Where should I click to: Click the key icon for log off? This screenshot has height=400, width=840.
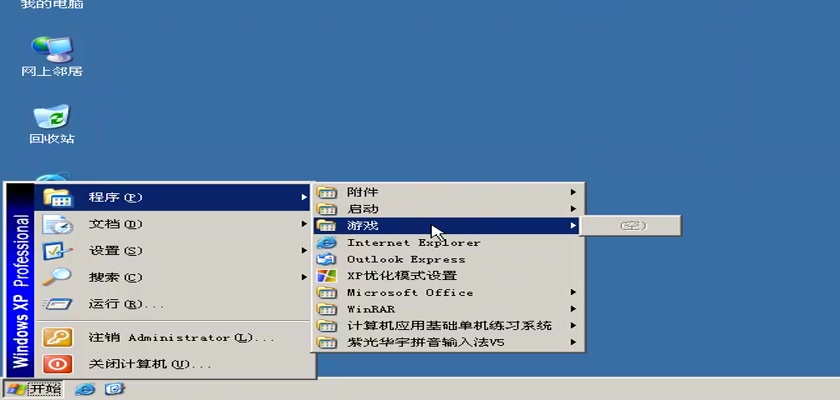[x=57, y=338]
